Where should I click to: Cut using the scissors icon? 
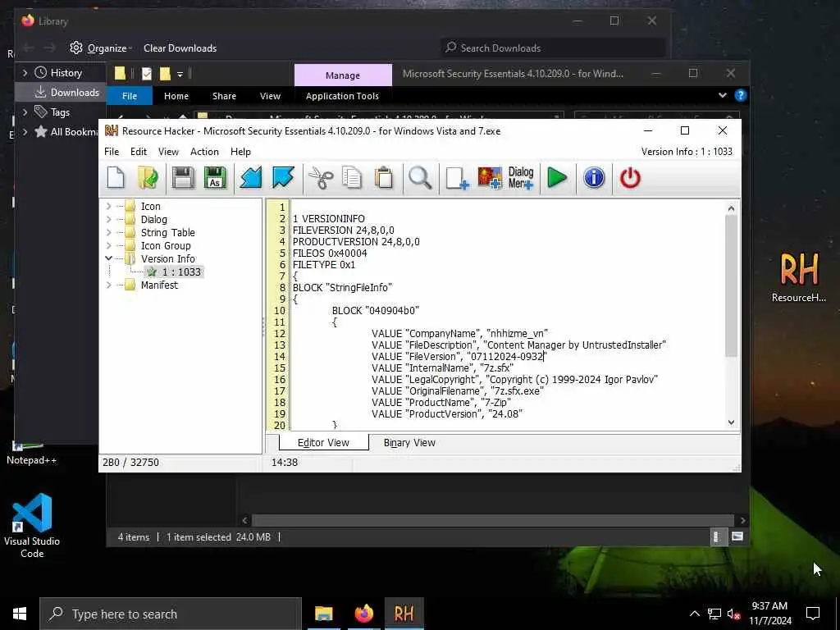click(x=321, y=178)
